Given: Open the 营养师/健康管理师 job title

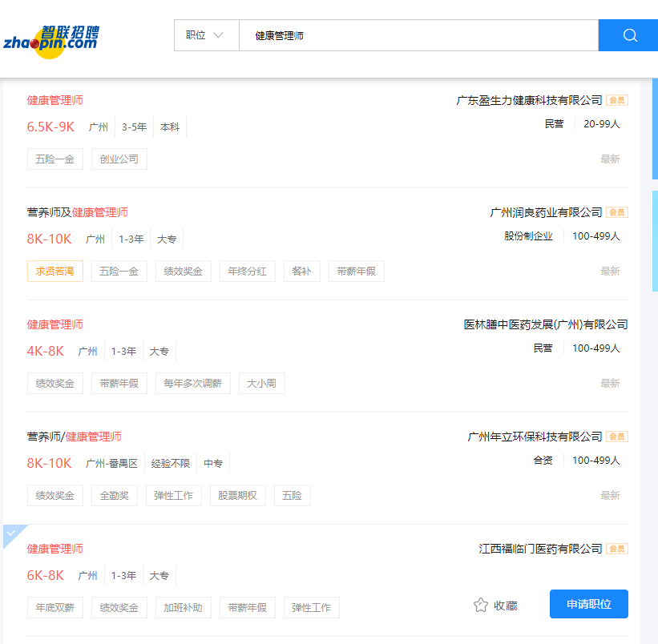Looking at the screenshot, I should (75, 437).
